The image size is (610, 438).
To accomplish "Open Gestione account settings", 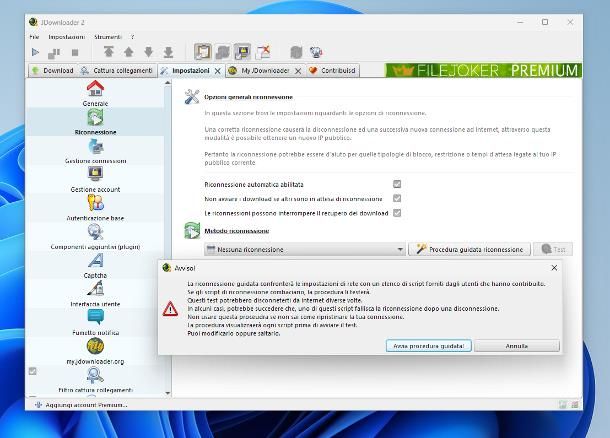I will click(x=95, y=179).
